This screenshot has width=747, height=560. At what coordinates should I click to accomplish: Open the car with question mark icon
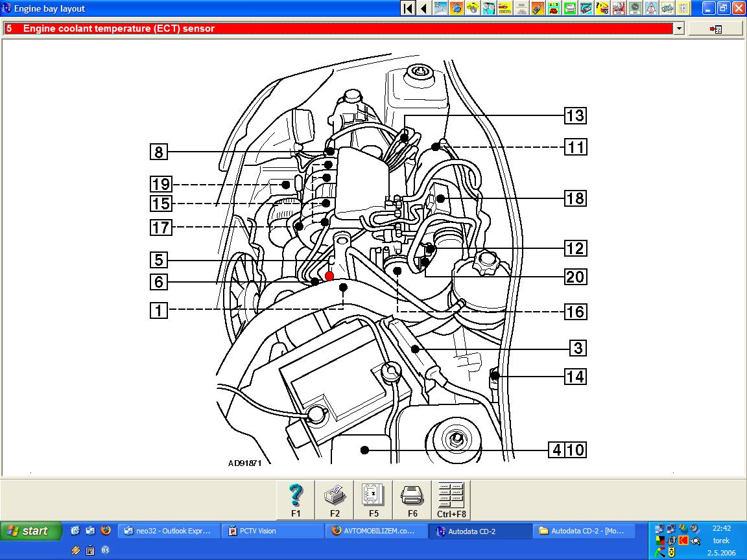(x=602, y=8)
